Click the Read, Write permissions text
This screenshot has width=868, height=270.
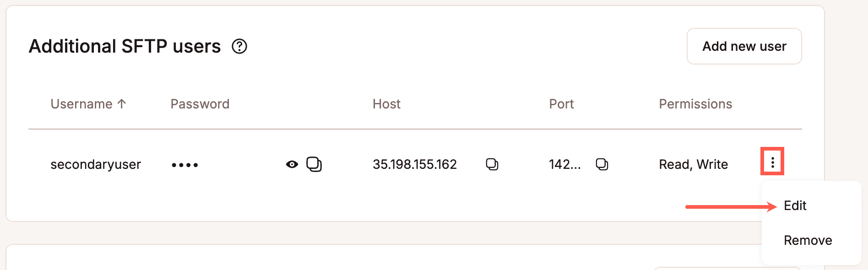[x=693, y=164]
